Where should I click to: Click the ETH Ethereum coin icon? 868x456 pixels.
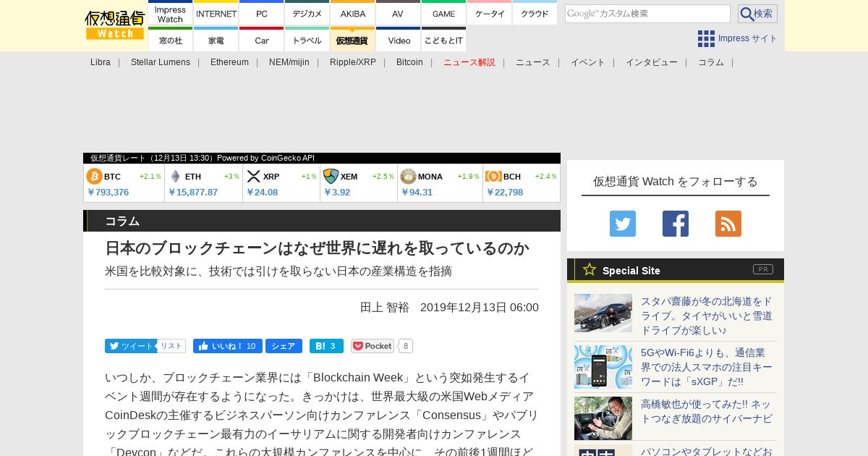coord(175,177)
